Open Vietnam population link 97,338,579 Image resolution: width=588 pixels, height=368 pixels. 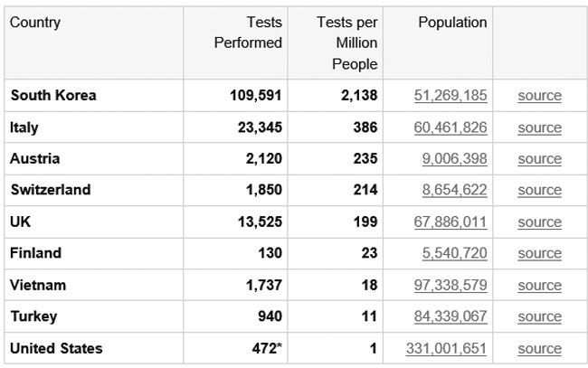450,285
